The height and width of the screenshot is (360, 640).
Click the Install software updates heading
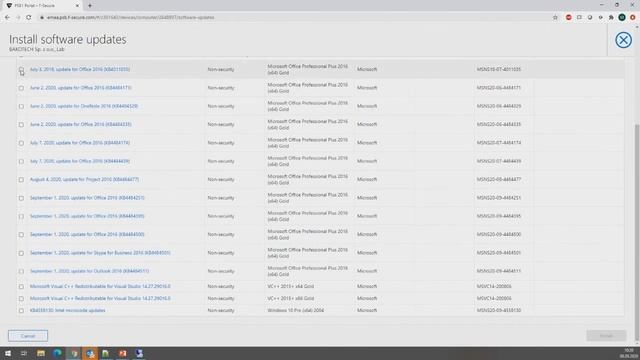click(67, 40)
